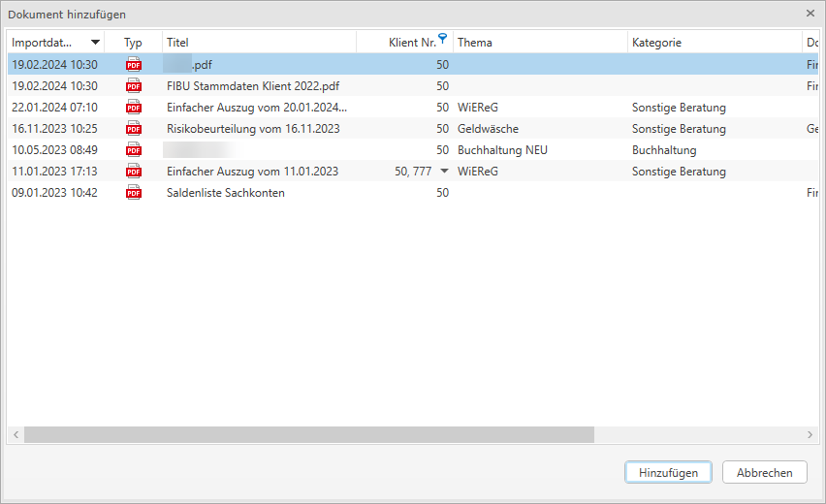
Task: Expand the client dropdown showing 50, 777
Action: click(444, 172)
